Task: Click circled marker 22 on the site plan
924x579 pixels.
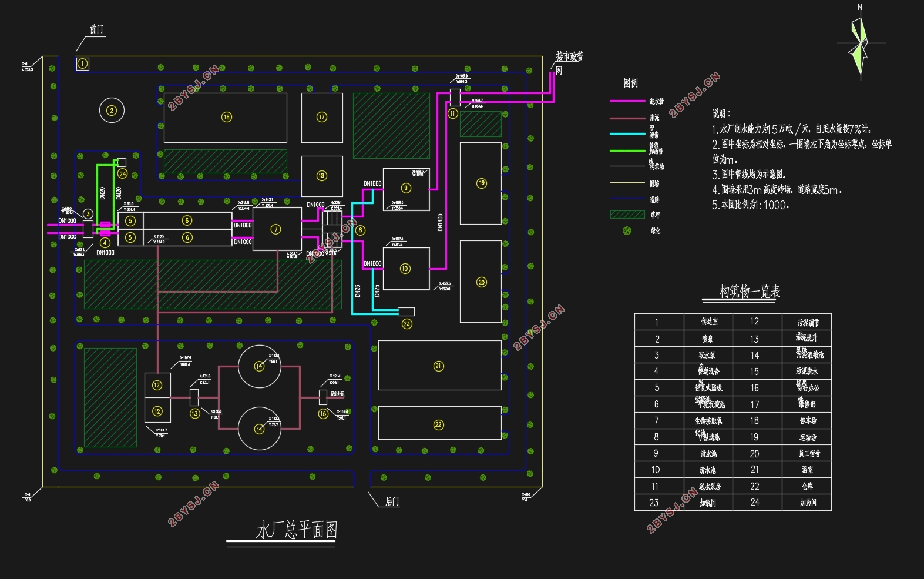Action: [x=438, y=425]
